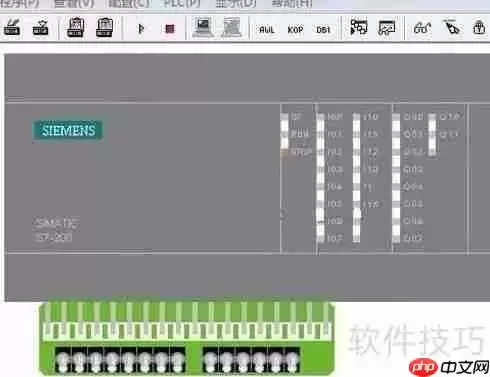Image resolution: width=490 pixels, height=377 pixels.
Task: Open the DB1 data block view
Action: click(x=323, y=30)
